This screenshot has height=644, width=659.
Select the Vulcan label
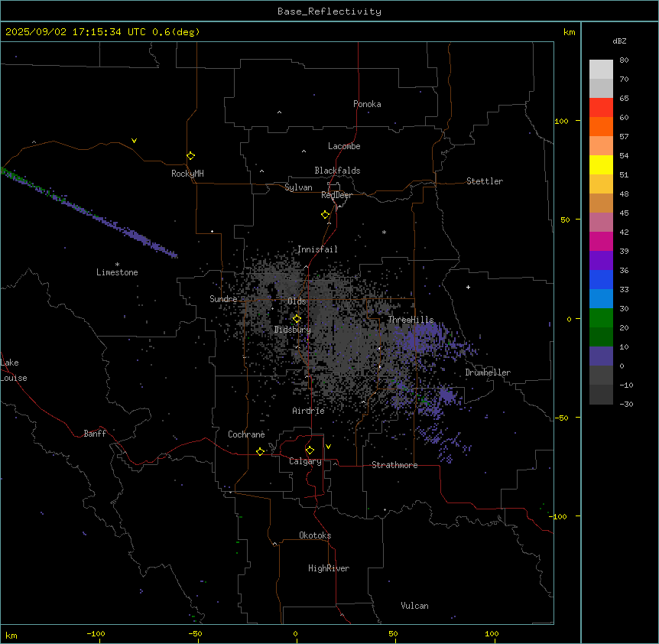tap(415, 606)
